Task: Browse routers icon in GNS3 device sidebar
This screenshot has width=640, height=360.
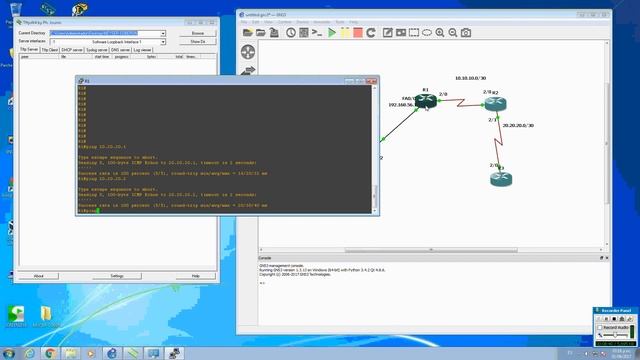Action: coord(248,52)
